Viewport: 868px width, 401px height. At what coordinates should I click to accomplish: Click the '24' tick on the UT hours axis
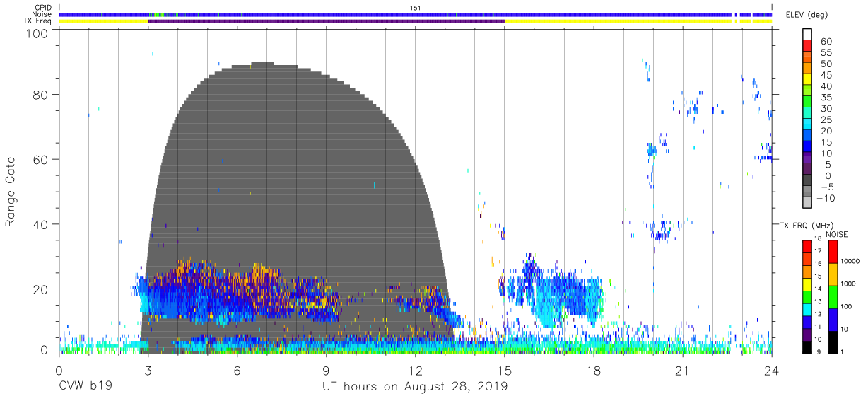tap(772, 371)
